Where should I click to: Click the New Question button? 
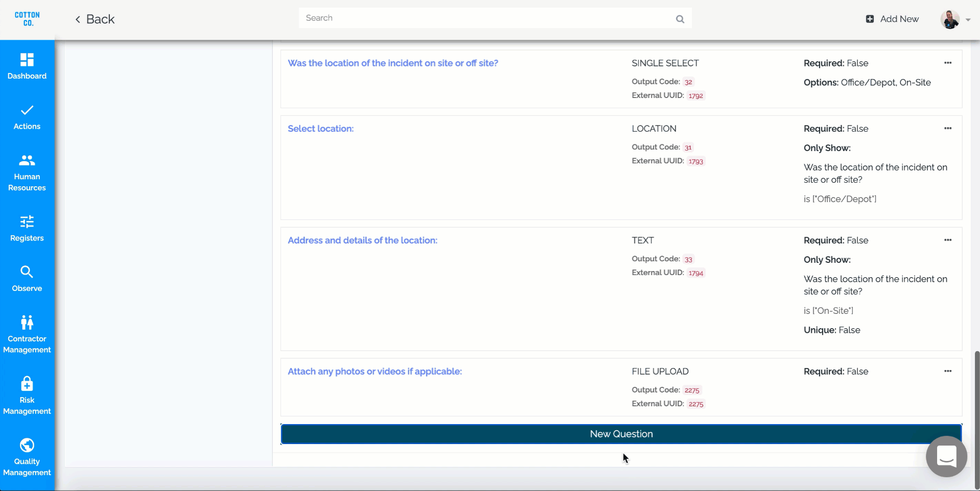pos(620,434)
